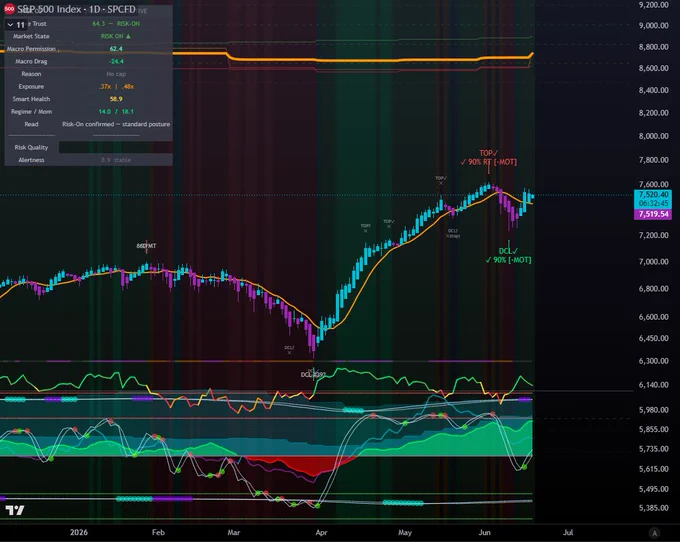Click the Macro Permission value 62.4
Image resolution: width=680 pixels, height=542 pixels.
coord(116,49)
